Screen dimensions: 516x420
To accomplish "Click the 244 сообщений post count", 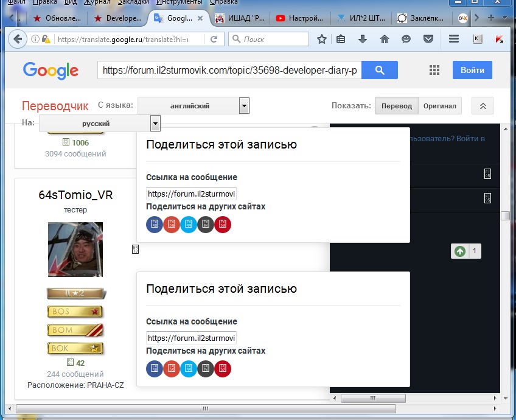I will click(x=75, y=374).
